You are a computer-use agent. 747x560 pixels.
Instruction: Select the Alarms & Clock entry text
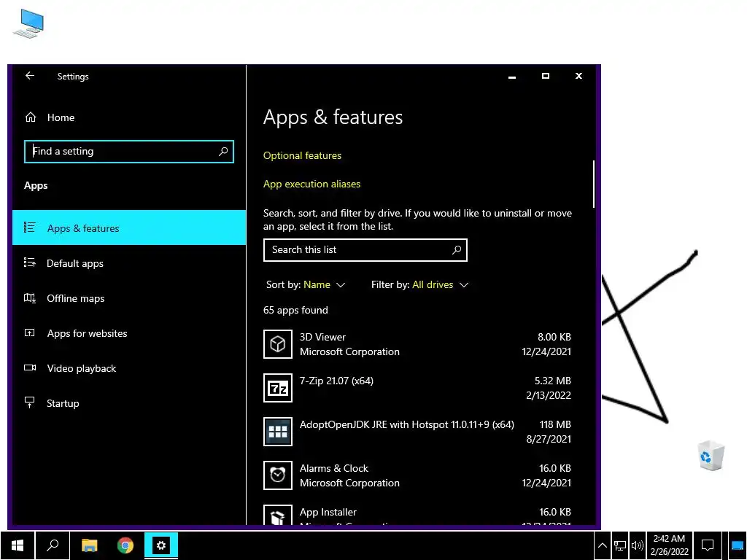point(334,469)
